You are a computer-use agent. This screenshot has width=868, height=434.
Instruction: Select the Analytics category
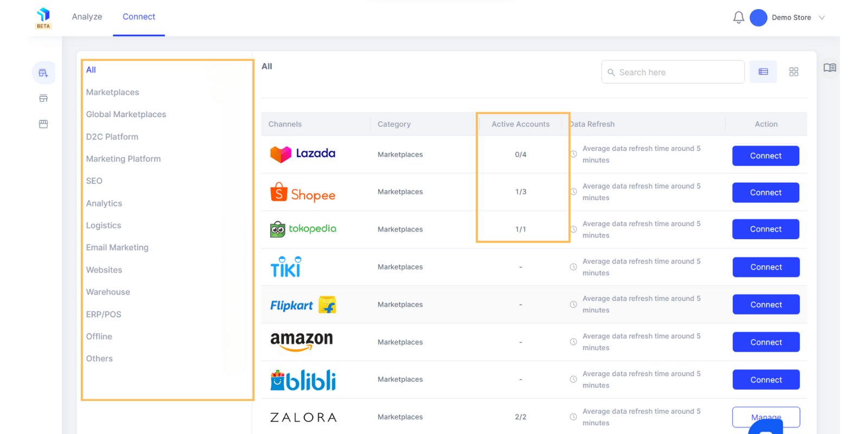pos(104,203)
